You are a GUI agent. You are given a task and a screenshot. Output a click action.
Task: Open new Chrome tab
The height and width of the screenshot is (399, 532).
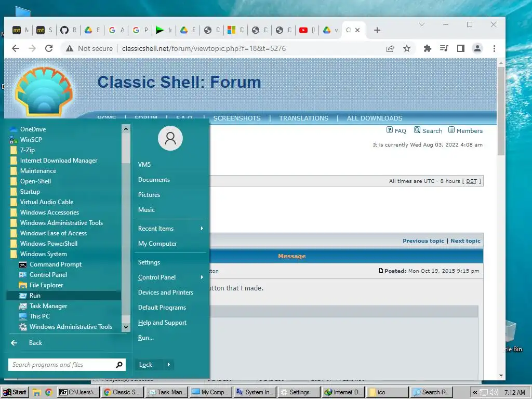[377, 30]
